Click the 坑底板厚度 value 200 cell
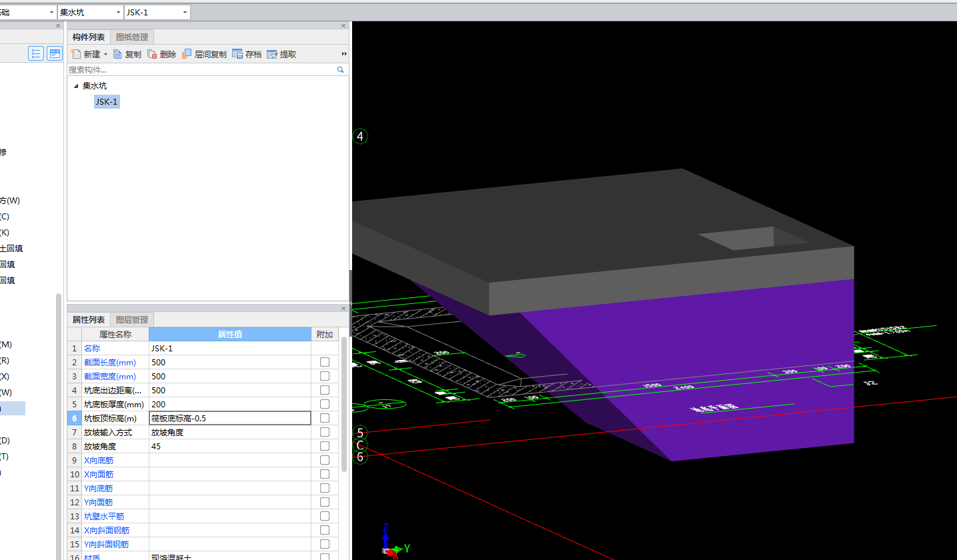957x560 pixels. click(x=230, y=404)
